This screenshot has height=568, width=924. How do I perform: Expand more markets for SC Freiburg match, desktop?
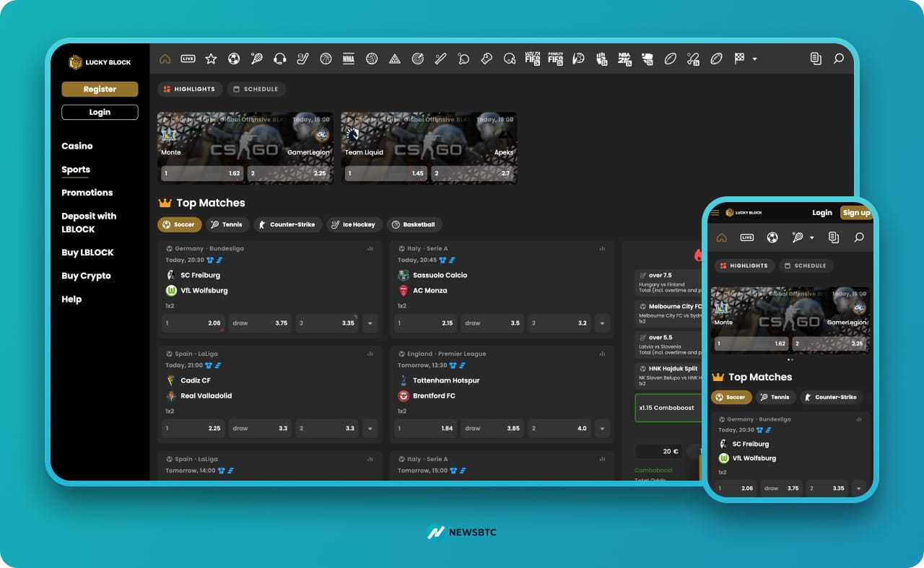pyautogui.click(x=370, y=323)
